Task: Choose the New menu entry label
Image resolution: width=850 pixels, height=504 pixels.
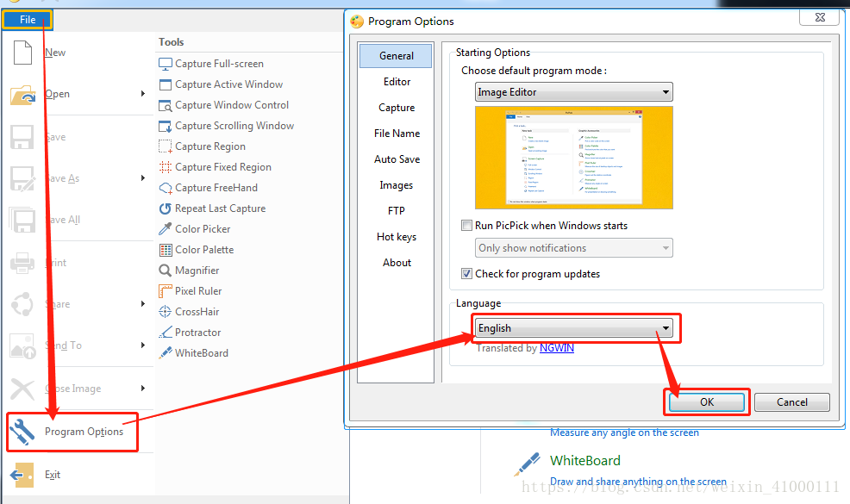Action: (55, 53)
